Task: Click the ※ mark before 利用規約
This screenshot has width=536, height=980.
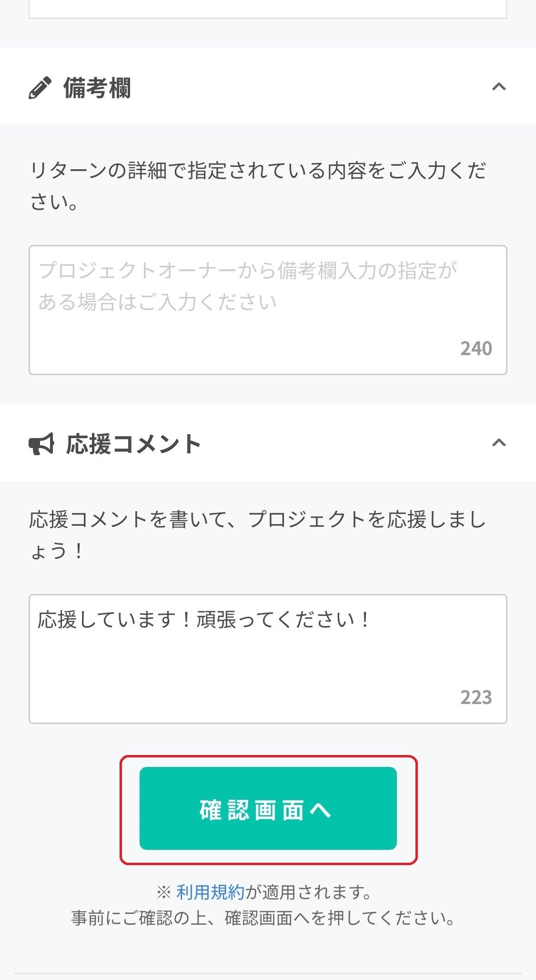Action: [x=163, y=892]
